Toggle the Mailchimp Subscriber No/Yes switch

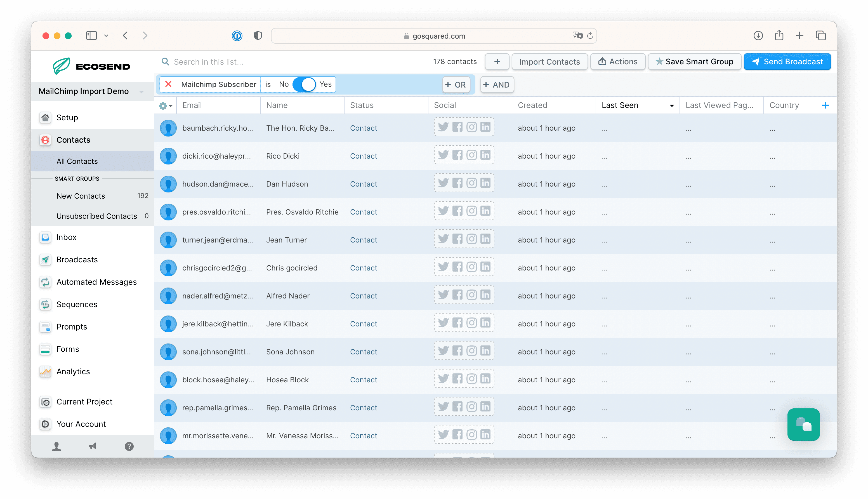click(x=304, y=84)
